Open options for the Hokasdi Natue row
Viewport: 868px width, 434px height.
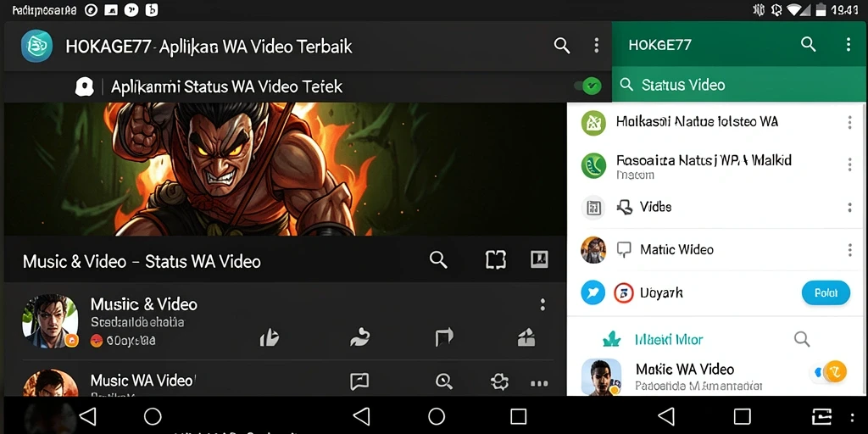(849, 122)
